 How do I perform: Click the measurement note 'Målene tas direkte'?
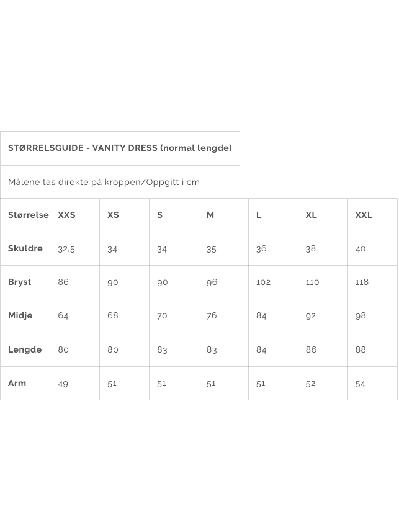(x=104, y=182)
